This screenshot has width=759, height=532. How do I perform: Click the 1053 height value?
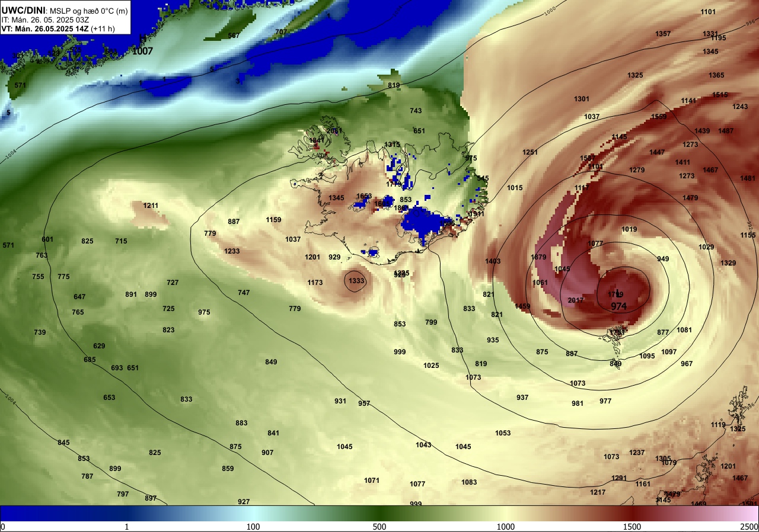pyautogui.click(x=503, y=433)
